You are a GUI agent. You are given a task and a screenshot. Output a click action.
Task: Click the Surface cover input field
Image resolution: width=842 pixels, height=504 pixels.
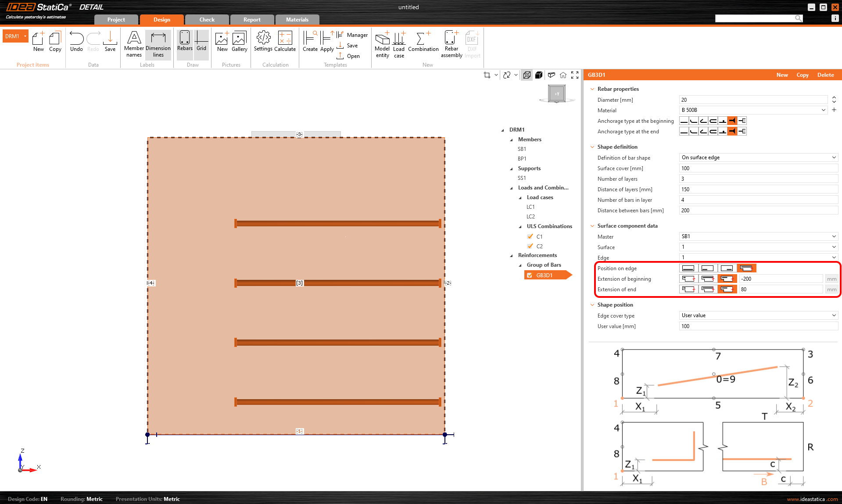click(x=758, y=168)
